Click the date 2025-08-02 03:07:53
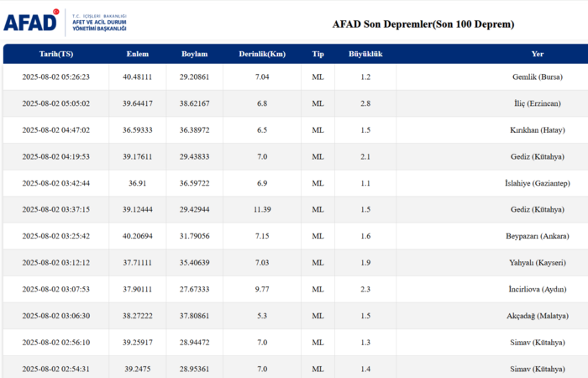 [x=56, y=290]
